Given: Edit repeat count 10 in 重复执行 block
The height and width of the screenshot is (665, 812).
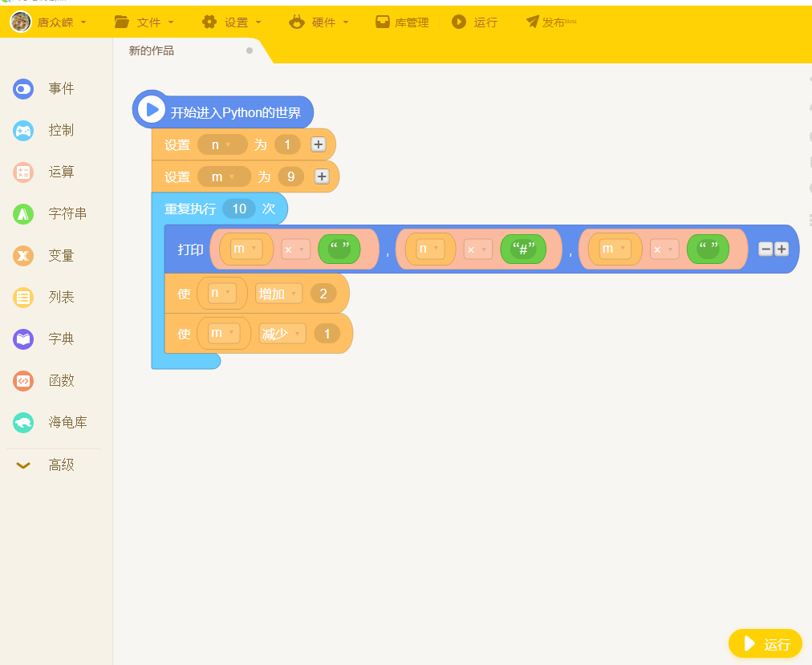Looking at the screenshot, I should [x=239, y=209].
